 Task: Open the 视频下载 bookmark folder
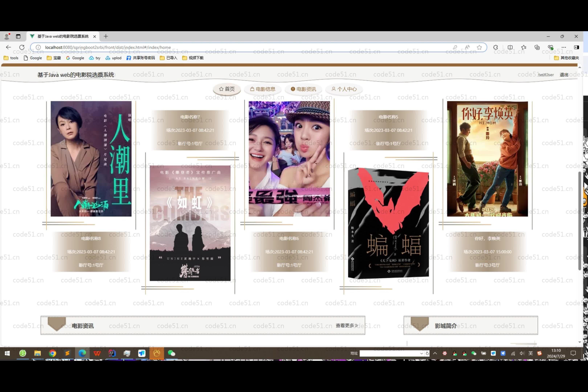click(193, 58)
